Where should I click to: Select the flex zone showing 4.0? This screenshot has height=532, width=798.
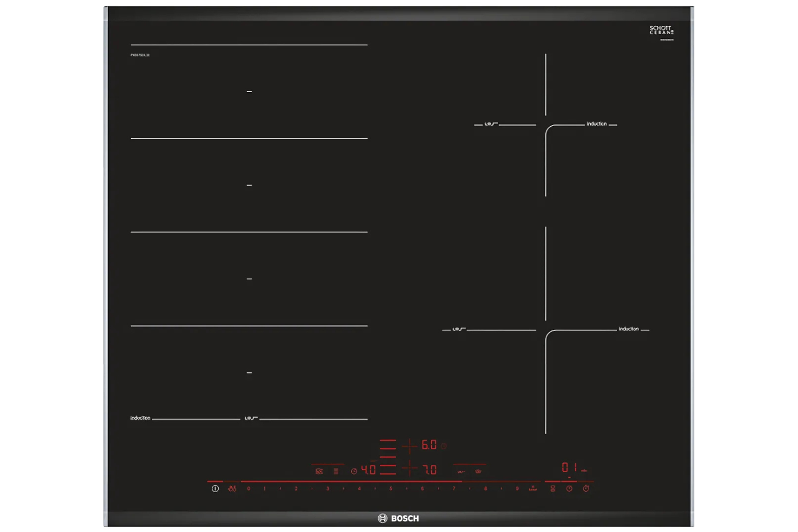point(368,470)
